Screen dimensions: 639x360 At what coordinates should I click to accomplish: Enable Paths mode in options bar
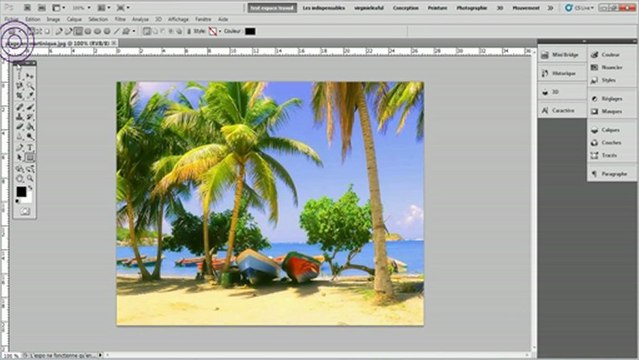click(x=39, y=31)
